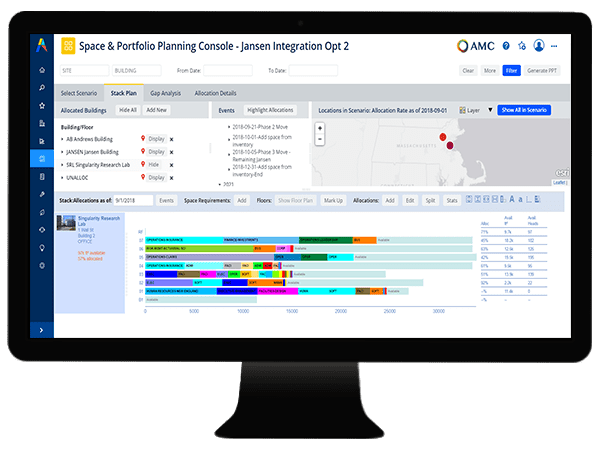
Task: Click the AMC logo in the header
Action: point(476,46)
